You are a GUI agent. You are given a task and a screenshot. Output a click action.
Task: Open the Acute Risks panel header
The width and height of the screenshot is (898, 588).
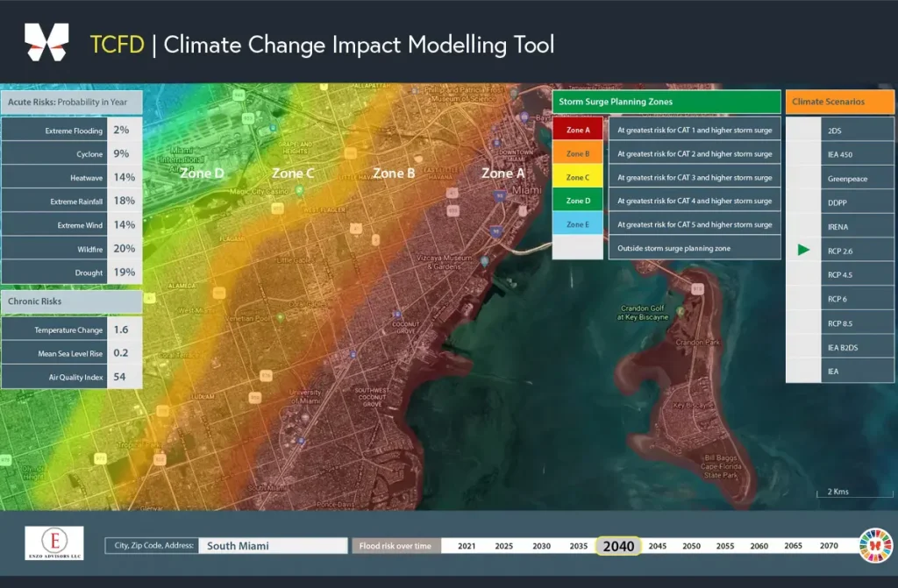coord(72,102)
